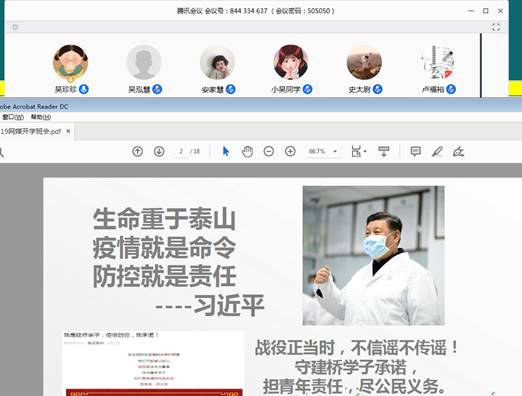
Task: Click 卢福相's avatar
Action: point(438,62)
